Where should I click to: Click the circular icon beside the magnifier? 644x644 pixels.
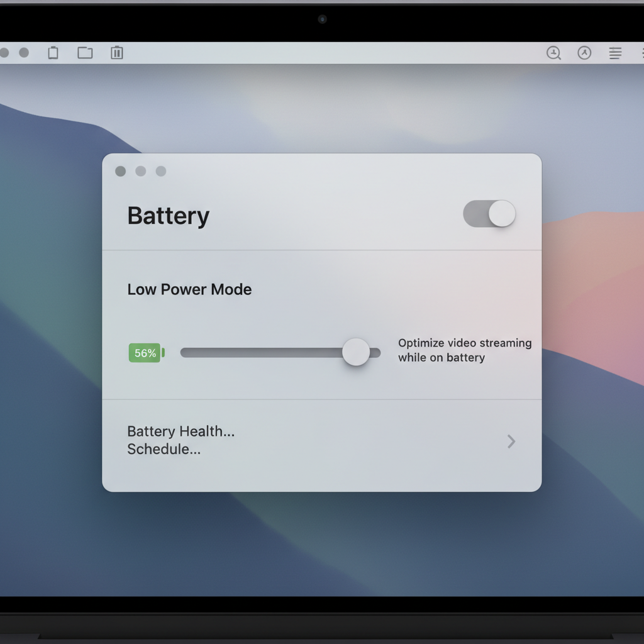(584, 53)
